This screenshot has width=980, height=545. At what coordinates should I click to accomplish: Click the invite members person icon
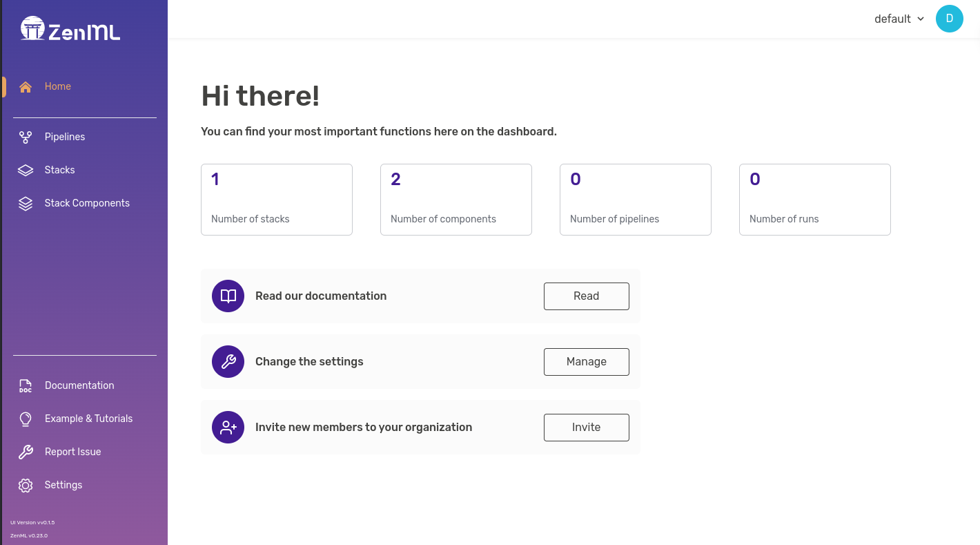point(228,427)
